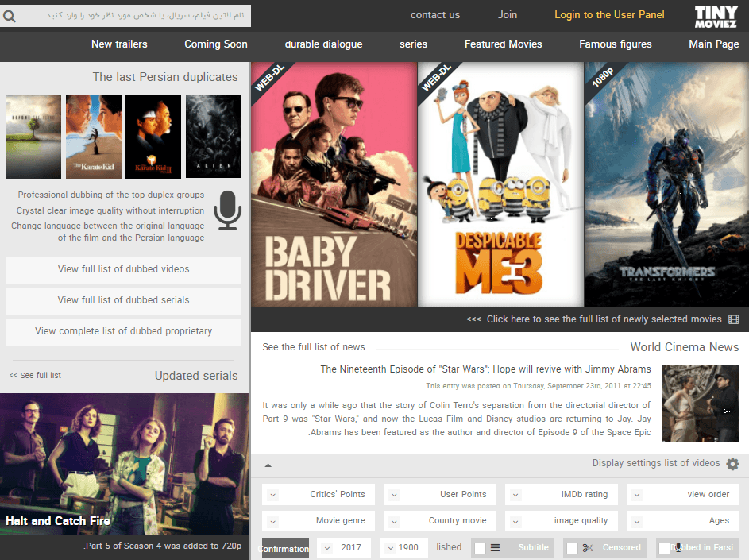Click View full list of dubbed serials
The image size is (749, 560).
tap(123, 300)
